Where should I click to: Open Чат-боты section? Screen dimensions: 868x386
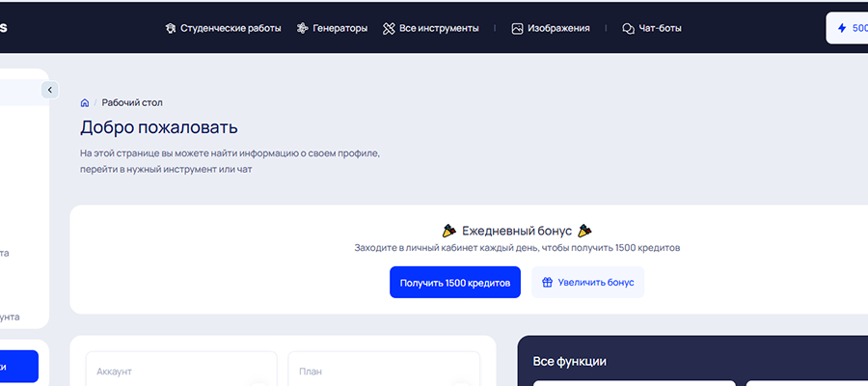coord(652,28)
